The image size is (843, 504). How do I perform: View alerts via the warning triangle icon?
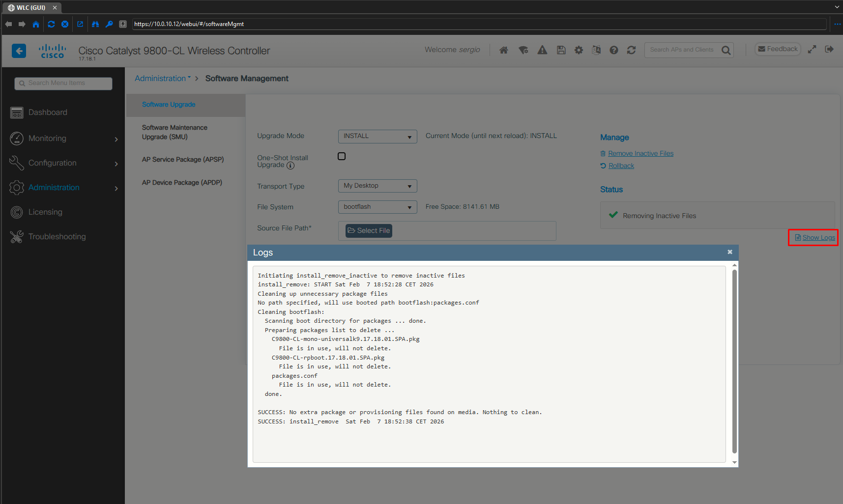(542, 50)
